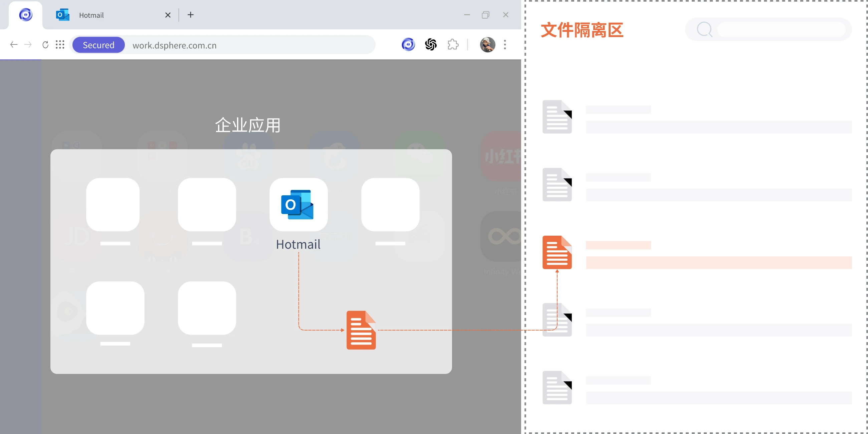Select the DSphere home tab
The height and width of the screenshot is (434, 868).
coord(26,15)
